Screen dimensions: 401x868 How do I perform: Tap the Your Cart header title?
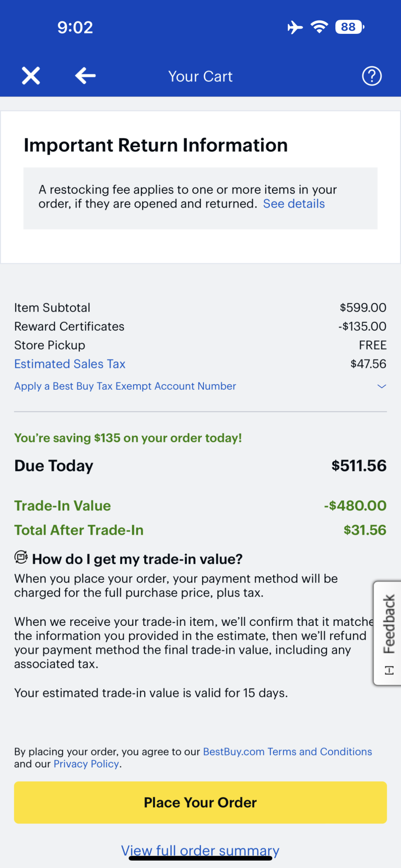200,76
